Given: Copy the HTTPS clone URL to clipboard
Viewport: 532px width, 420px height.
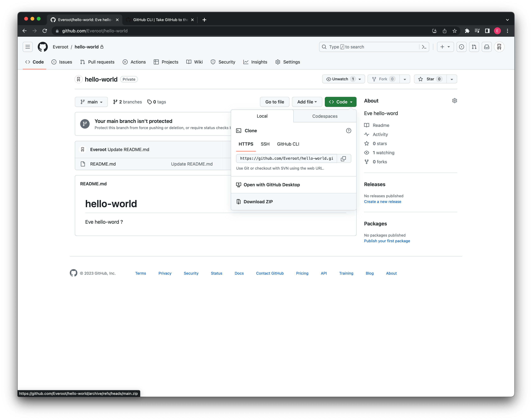Looking at the screenshot, I should [343, 159].
